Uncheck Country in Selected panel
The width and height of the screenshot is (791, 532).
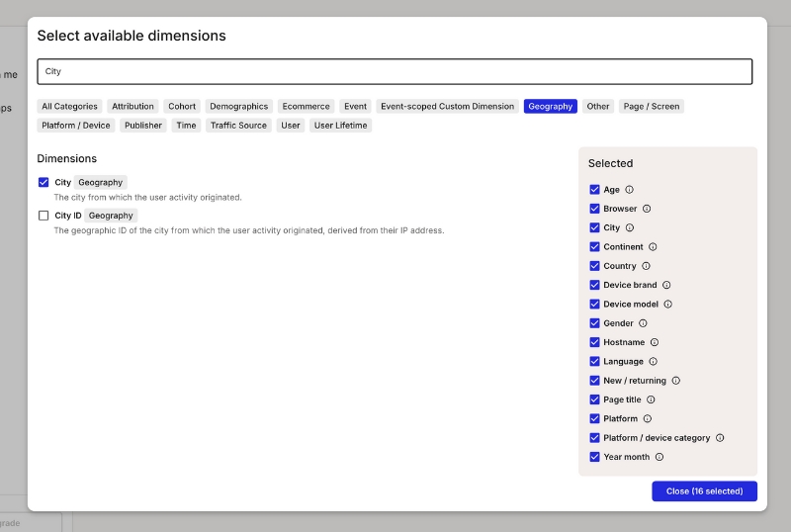coord(595,266)
